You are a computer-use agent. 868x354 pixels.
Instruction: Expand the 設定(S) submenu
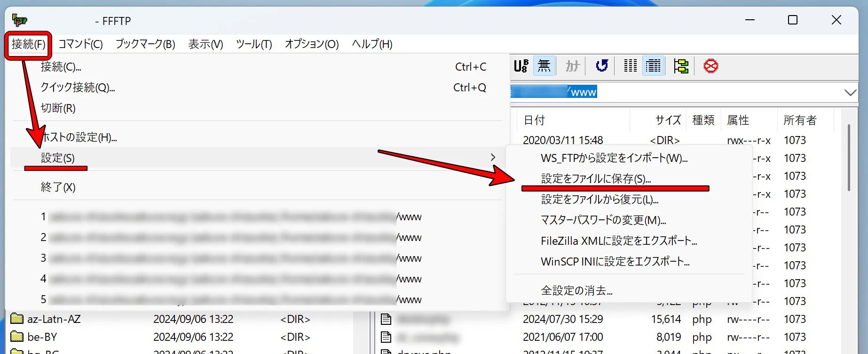[258, 158]
